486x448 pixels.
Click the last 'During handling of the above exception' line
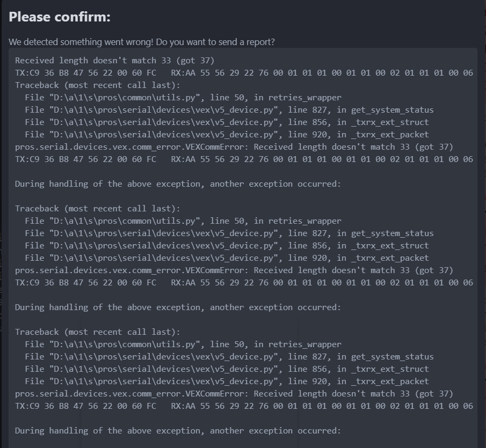[x=178, y=431]
